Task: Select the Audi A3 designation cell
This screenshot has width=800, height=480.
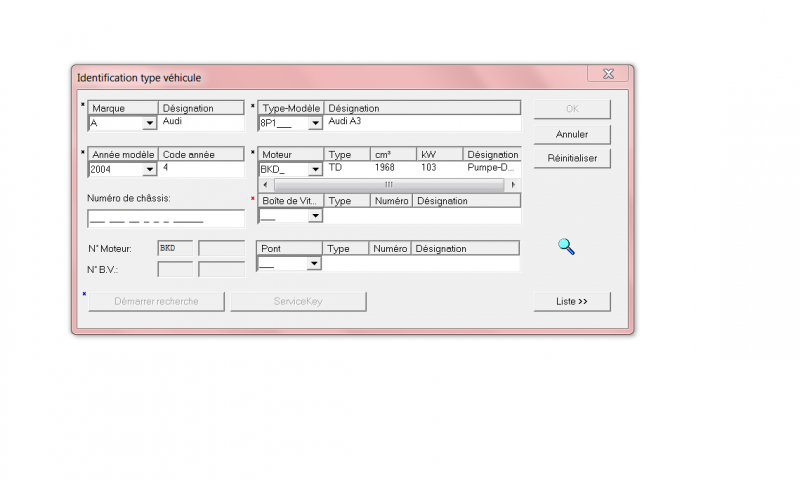Action: pos(422,122)
